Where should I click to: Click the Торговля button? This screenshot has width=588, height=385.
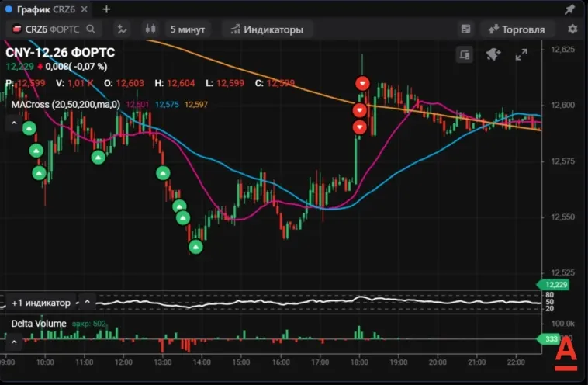(x=517, y=29)
